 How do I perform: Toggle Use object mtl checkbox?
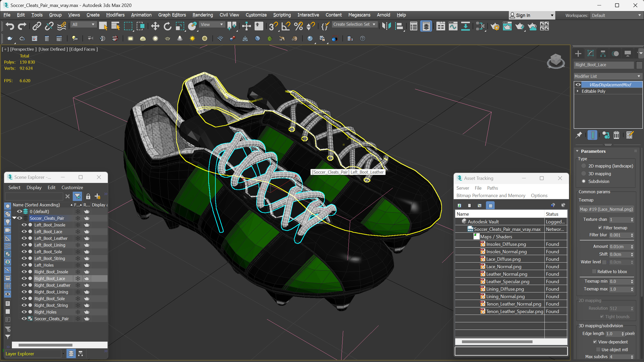598,350
